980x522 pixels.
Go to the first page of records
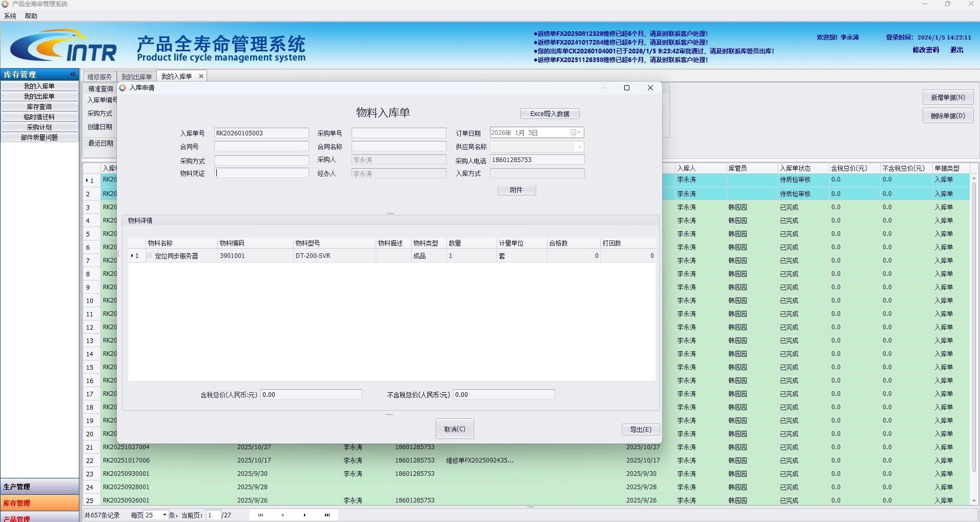click(260, 515)
